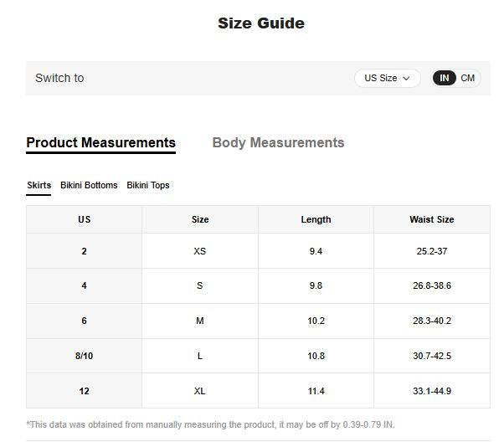The image size is (504, 447).
Task: Click the 28.3-40.2 waist size cell
Action: (x=432, y=321)
